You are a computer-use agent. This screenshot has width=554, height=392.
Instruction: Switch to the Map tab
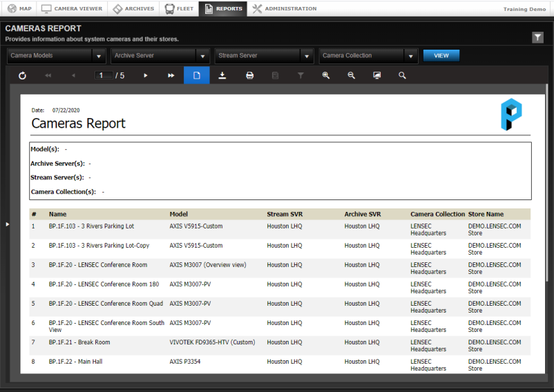coord(19,8)
